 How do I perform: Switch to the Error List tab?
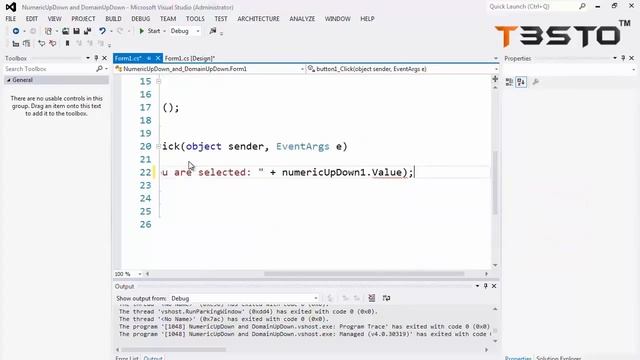click(127, 358)
